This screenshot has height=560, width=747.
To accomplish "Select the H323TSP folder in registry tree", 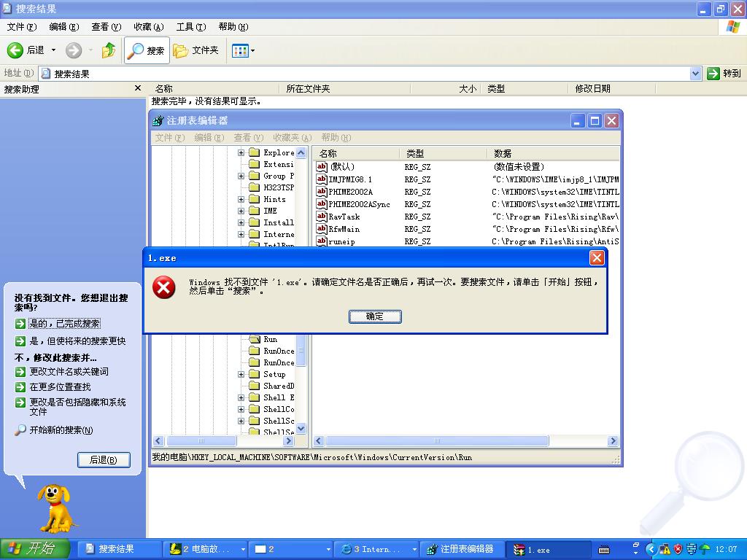I will 272,187.
